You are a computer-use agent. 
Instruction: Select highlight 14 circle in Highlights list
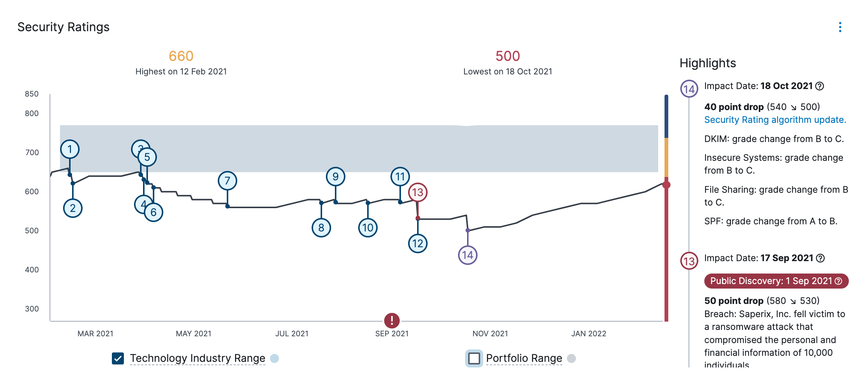[x=689, y=89]
